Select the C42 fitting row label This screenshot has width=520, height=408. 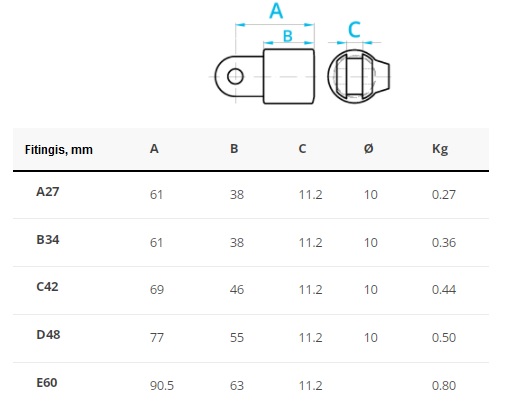click(x=47, y=287)
